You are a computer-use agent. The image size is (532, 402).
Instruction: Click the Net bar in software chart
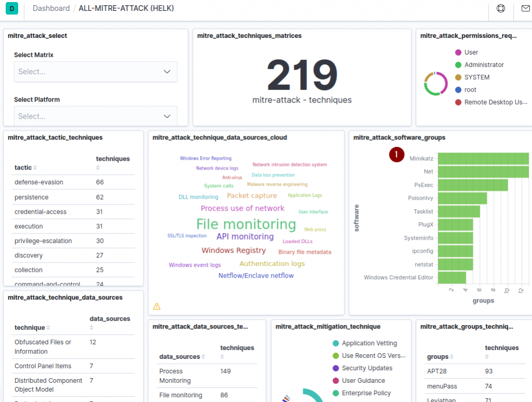coord(483,172)
